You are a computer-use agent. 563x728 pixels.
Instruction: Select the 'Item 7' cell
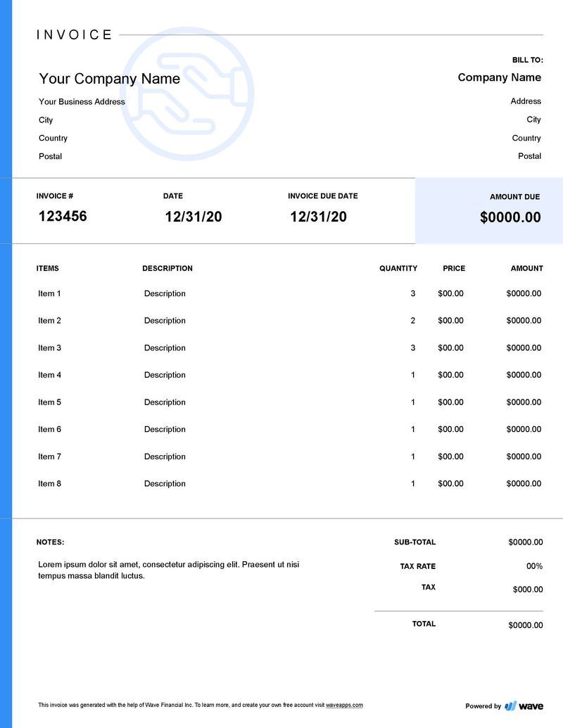coord(49,456)
